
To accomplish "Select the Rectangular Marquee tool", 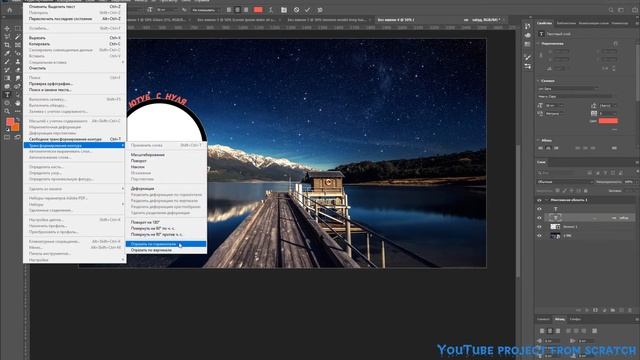I will pos(17,29).
